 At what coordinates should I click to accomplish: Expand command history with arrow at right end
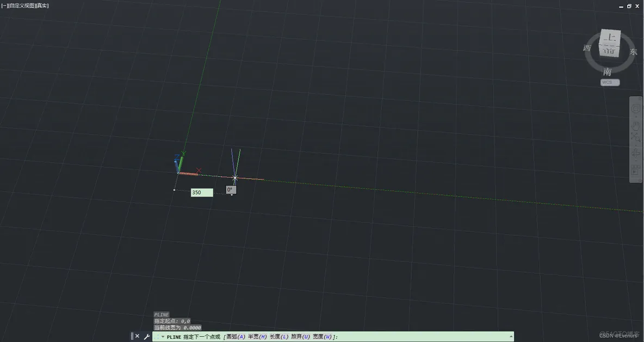pos(511,336)
